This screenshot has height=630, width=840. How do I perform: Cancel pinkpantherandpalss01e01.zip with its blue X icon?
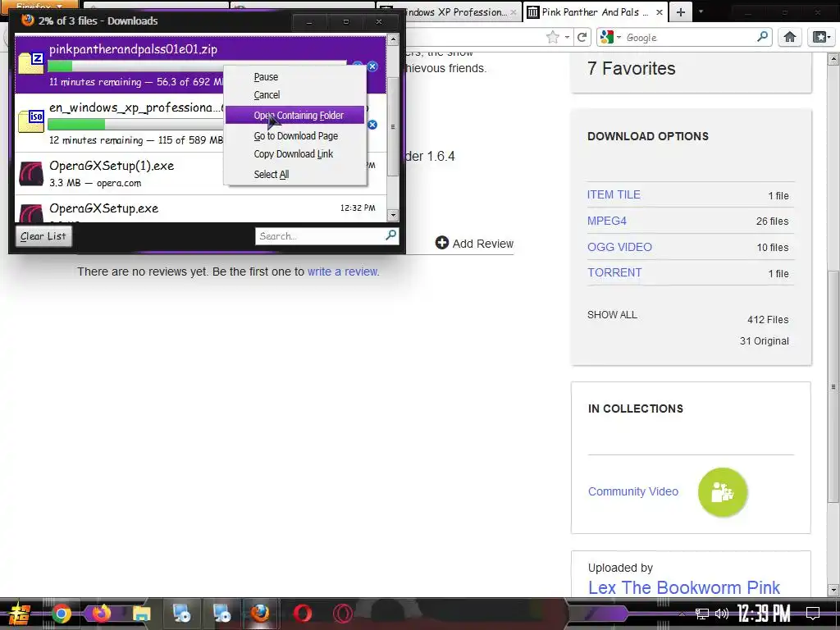[x=372, y=66]
